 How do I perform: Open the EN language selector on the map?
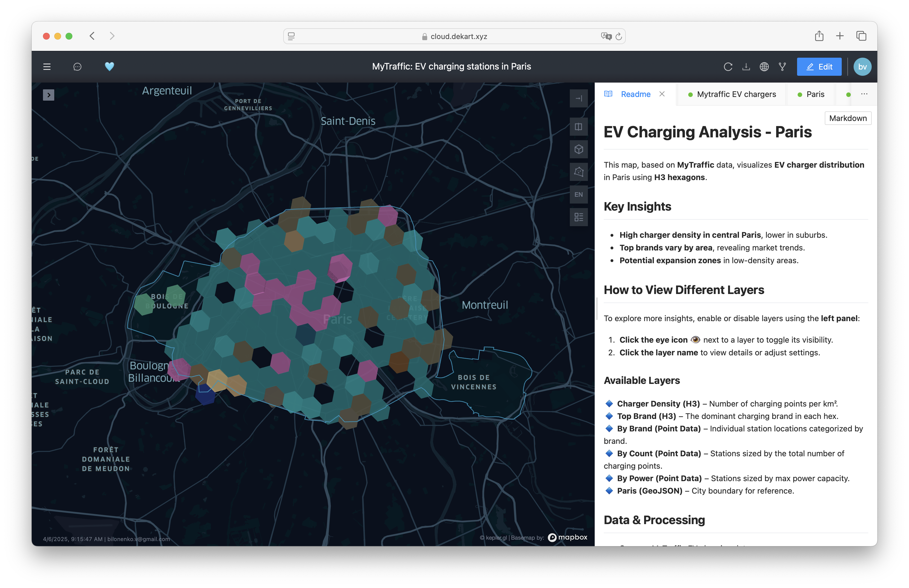pyautogui.click(x=578, y=195)
